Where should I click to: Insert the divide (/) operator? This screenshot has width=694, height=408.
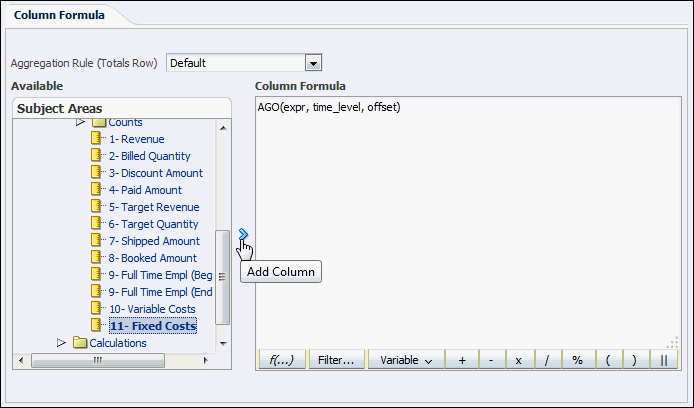coord(548,360)
